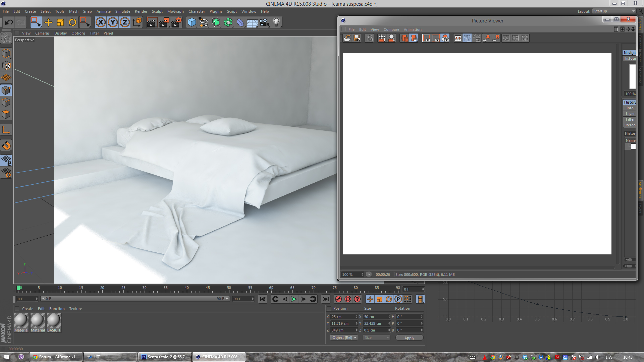Add a Cube primitive object
Image resolution: width=644 pixels, height=362 pixels.
pyautogui.click(x=192, y=22)
